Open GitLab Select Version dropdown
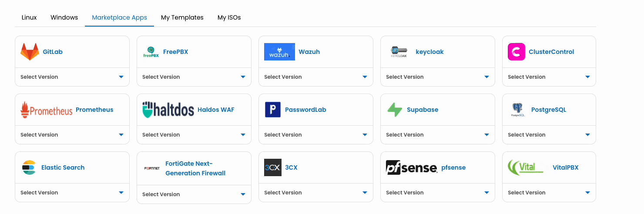 pyautogui.click(x=72, y=77)
